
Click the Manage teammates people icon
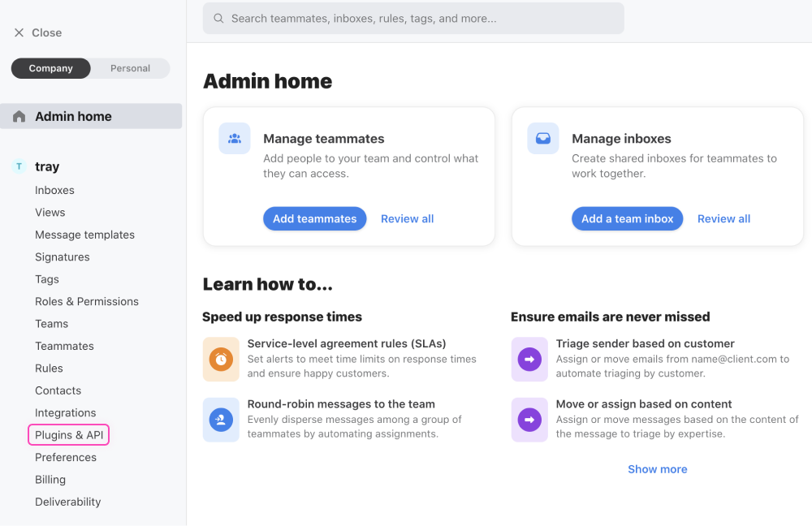234,138
